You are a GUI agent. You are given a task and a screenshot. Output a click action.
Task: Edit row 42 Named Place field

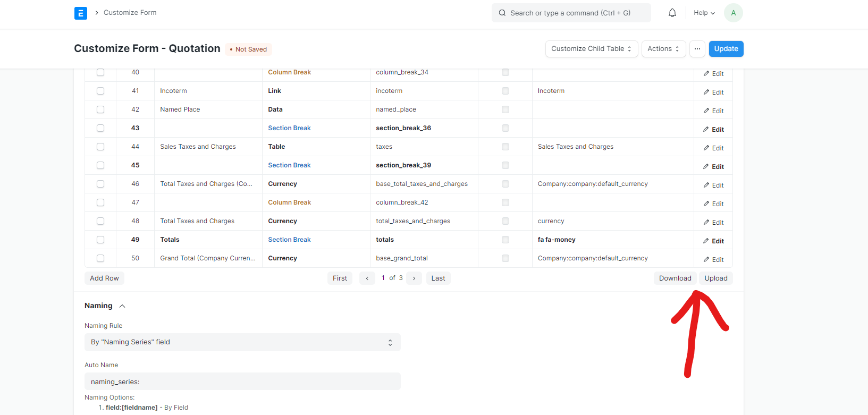[713, 111]
